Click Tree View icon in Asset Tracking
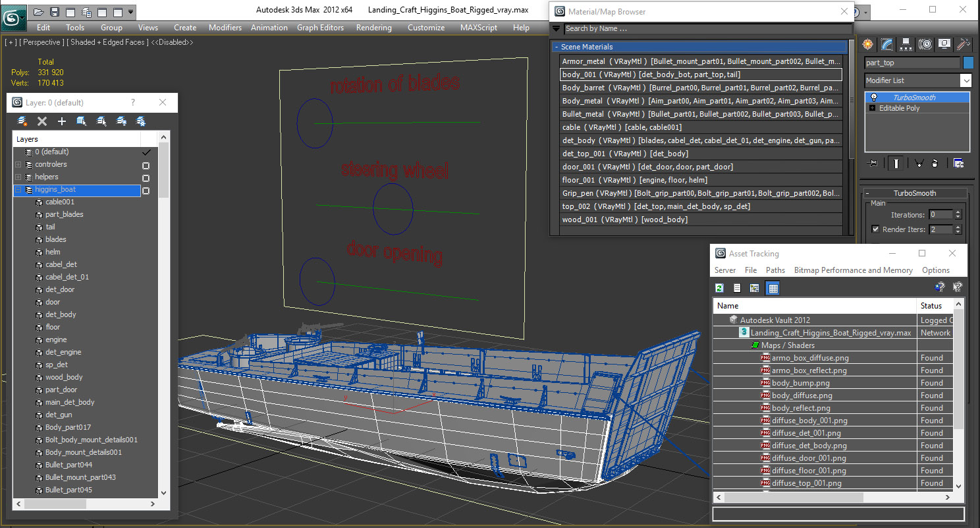Screen dimensions: 980x528 (x=755, y=288)
